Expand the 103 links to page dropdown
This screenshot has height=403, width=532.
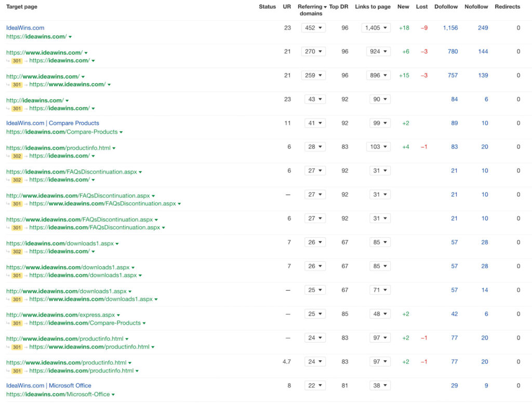point(378,147)
